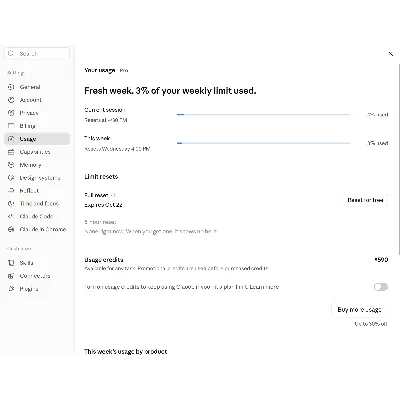Viewport: 400px width, 400px height.
Task: Click the Capabilities icon in the sidebar
Action: (x=11, y=152)
